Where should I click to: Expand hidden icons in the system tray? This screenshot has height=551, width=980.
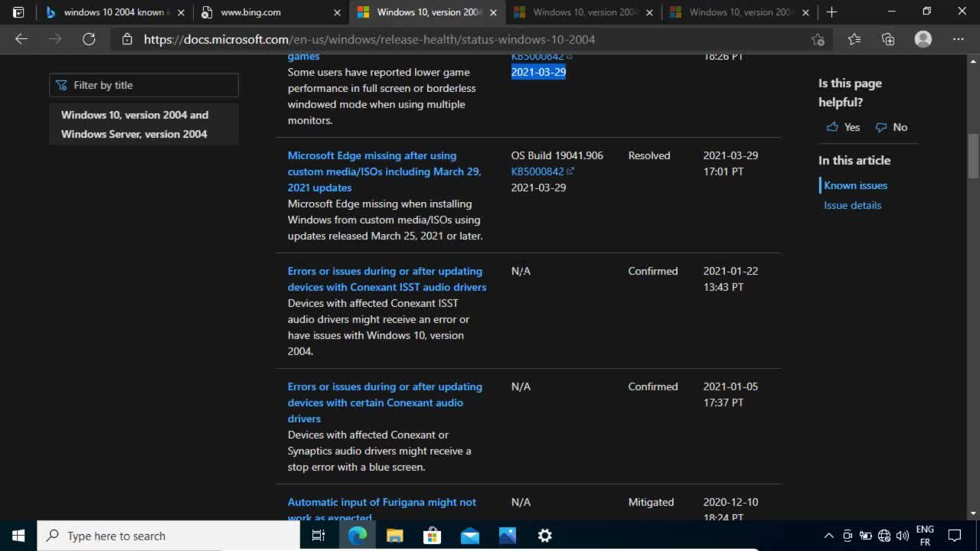(x=829, y=536)
